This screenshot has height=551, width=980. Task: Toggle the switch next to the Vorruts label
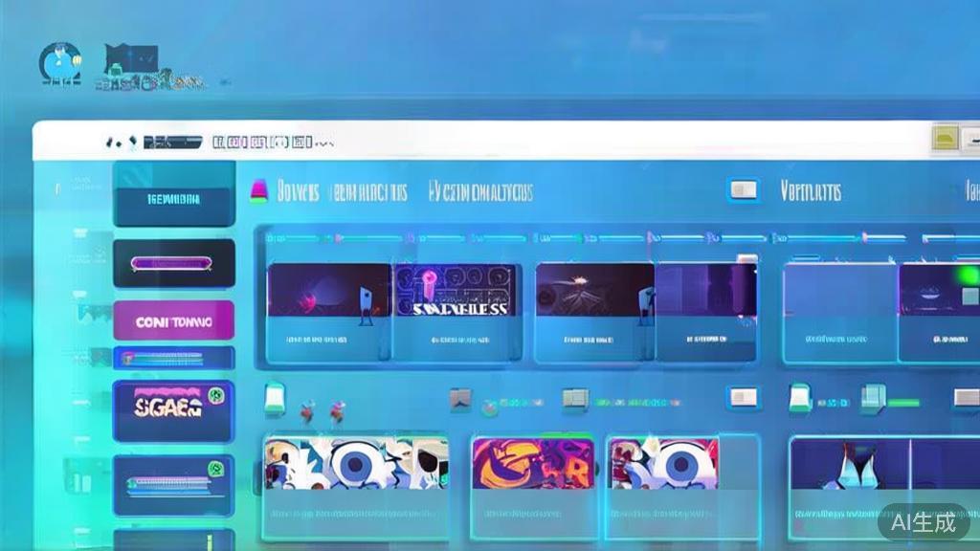click(x=743, y=190)
